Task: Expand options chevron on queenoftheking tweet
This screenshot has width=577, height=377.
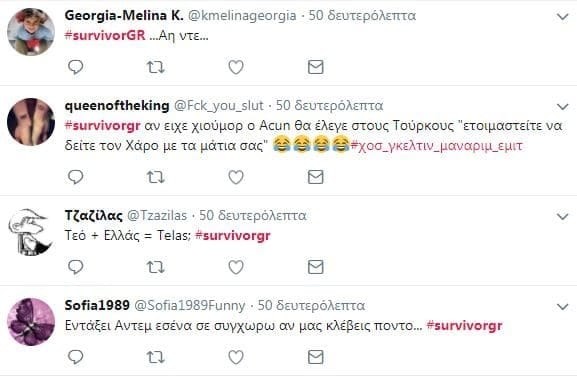Action: (562, 107)
